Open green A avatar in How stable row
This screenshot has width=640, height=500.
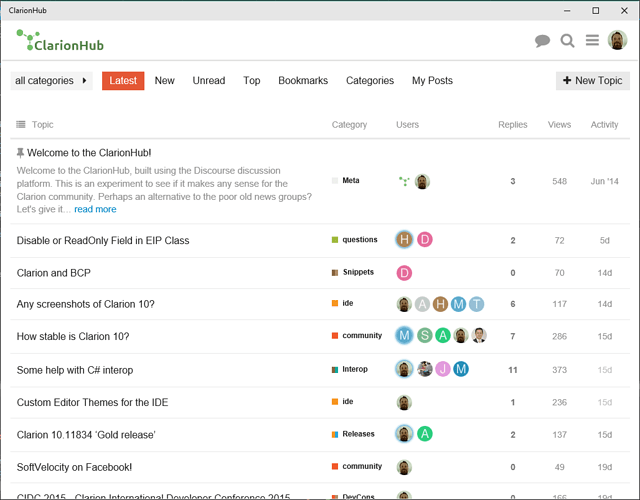click(442, 336)
